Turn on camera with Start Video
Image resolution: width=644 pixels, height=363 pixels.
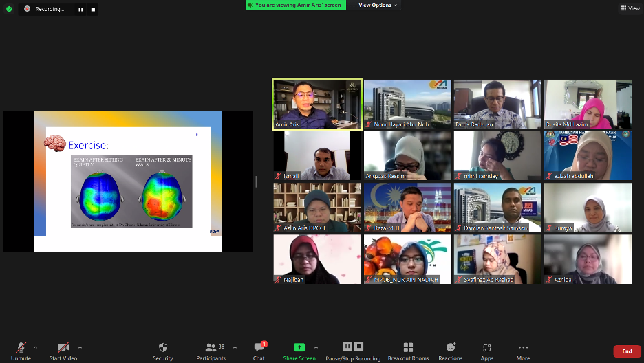point(63,351)
